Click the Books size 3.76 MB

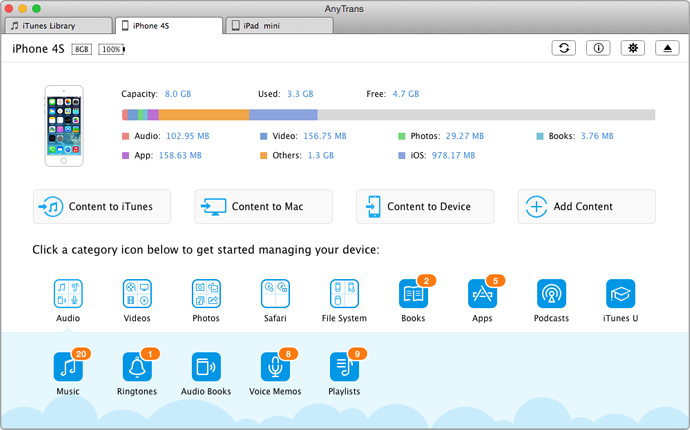(x=597, y=136)
